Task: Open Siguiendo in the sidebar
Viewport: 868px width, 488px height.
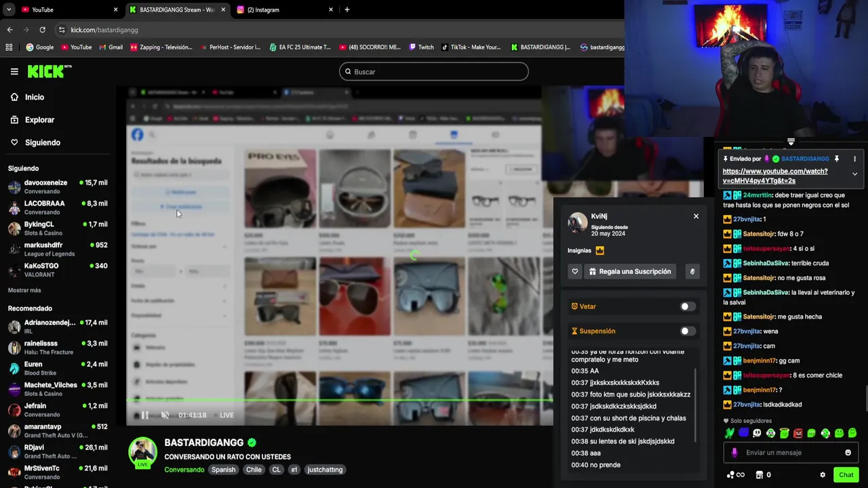Action: tap(35, 142)
